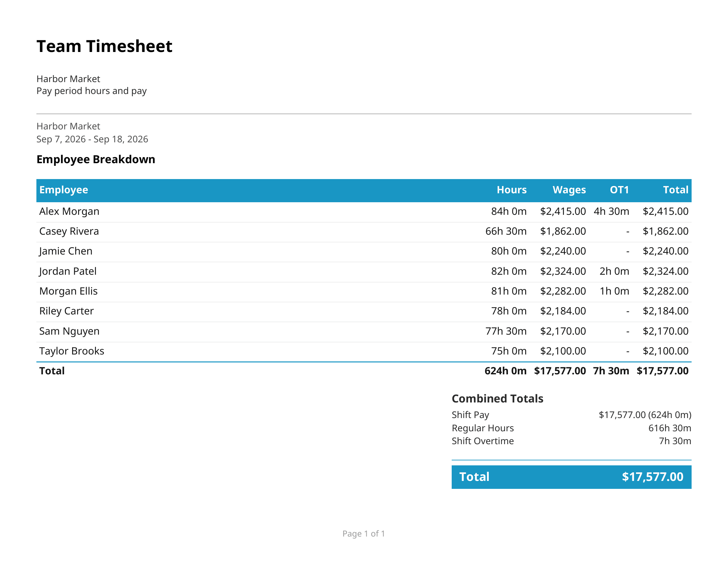Click the 616h 30m regular hours value

click(670, 428)
